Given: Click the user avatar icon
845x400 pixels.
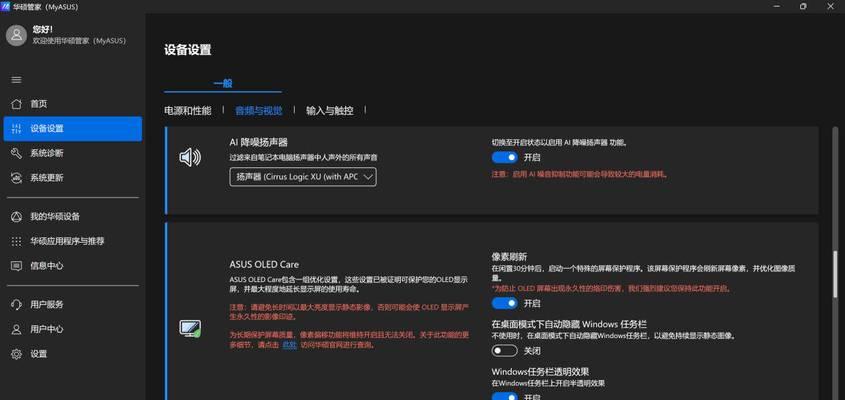Looking at the screenshot, I should [x=17, y=36].
